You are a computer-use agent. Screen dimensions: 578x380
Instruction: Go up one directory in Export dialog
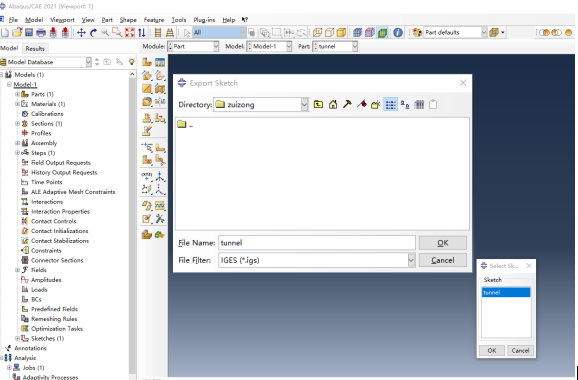pos(318,105)
